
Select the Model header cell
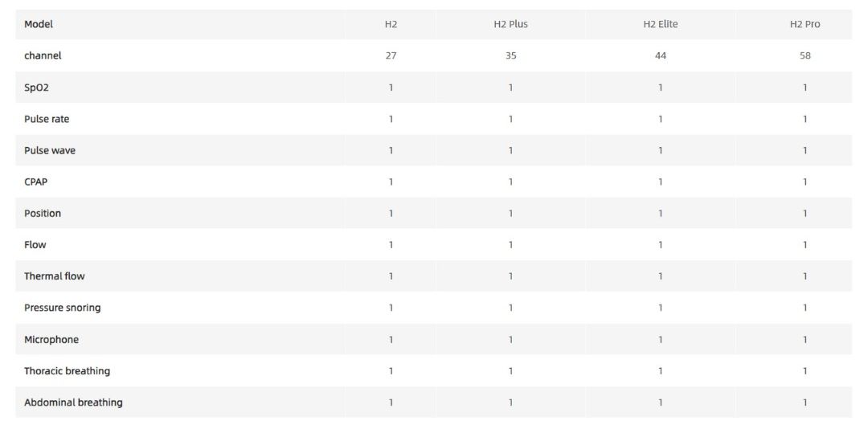(39, 24)
